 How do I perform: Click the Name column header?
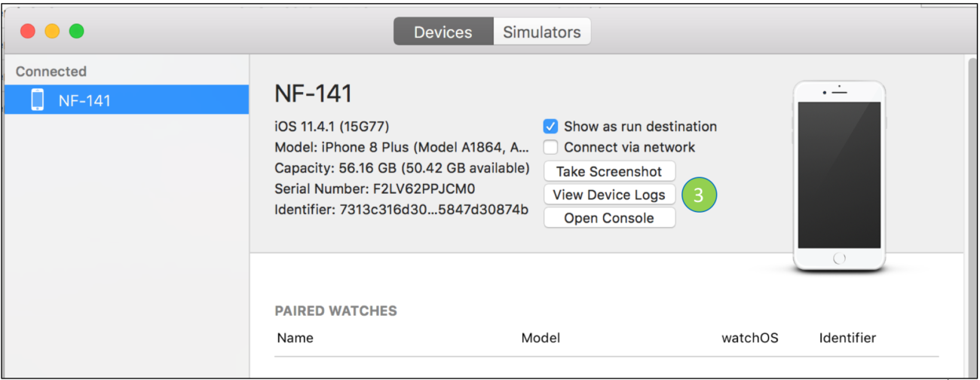click(295, 338)
